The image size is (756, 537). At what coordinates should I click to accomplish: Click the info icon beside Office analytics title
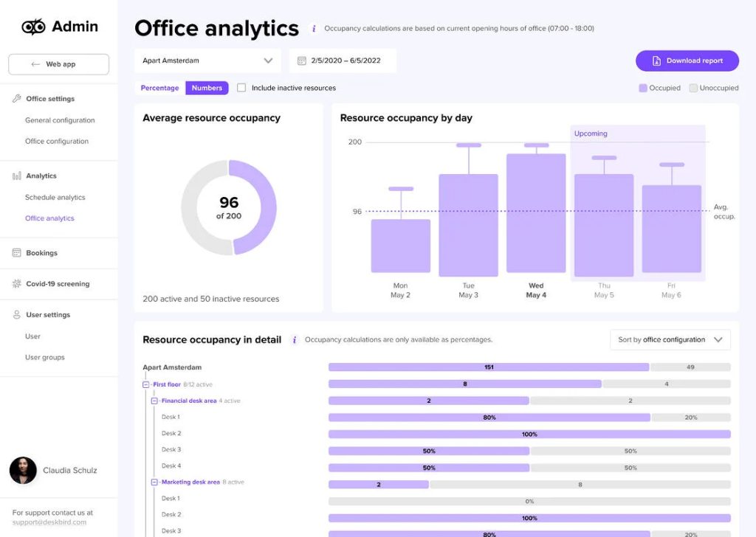(313, 28)
